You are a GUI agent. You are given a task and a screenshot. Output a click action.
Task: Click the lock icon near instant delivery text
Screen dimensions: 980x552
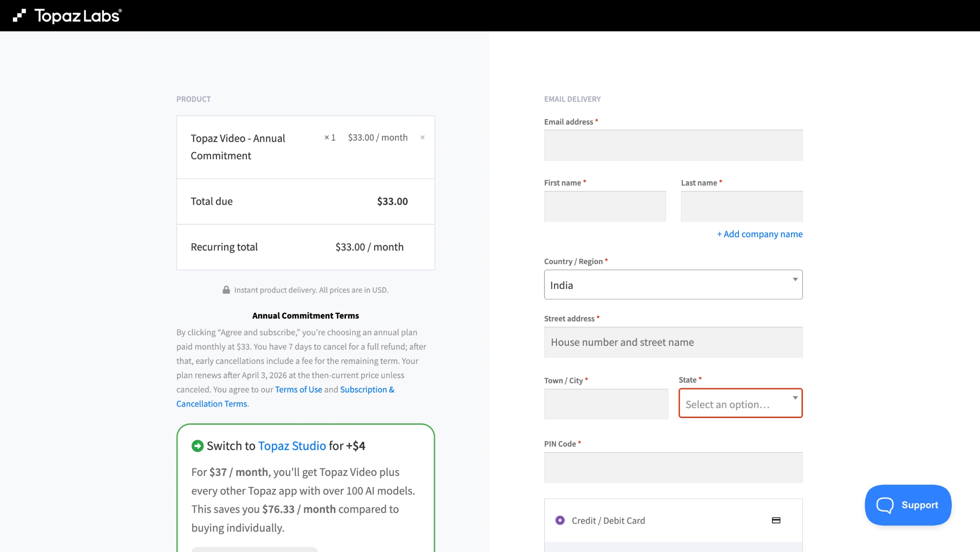pyautogui.click(x=226, y=290)
